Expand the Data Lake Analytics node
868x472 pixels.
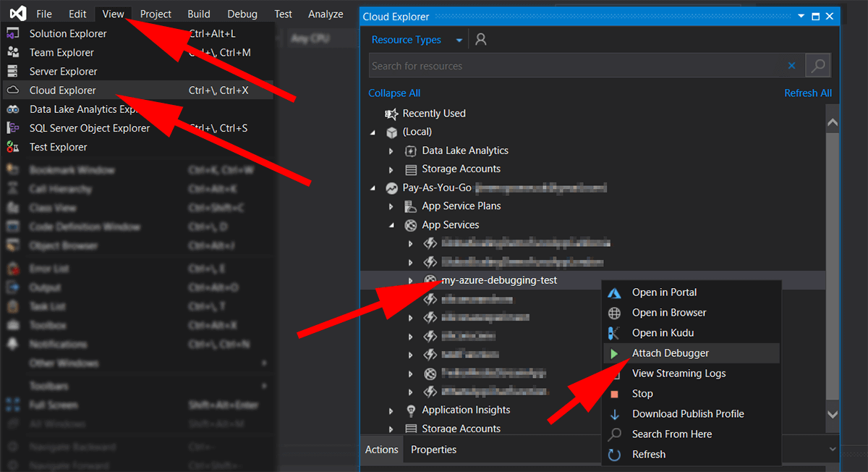[x=391, y=151]
